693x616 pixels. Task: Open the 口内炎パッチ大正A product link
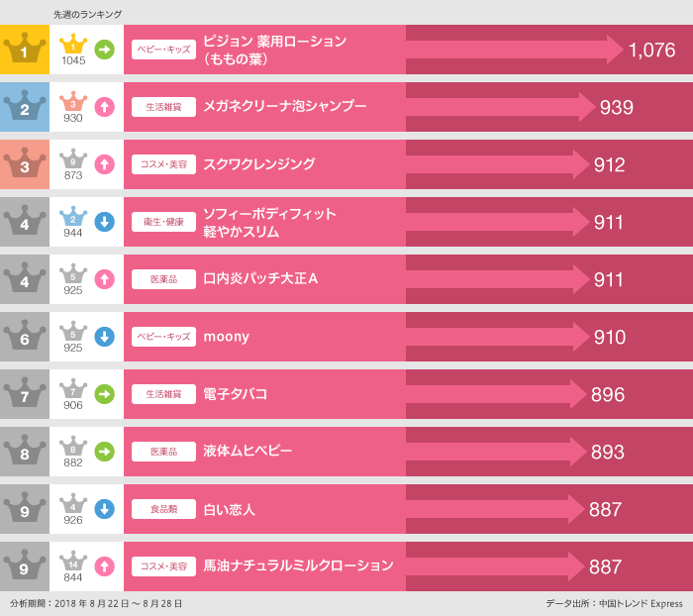point(260,279)
